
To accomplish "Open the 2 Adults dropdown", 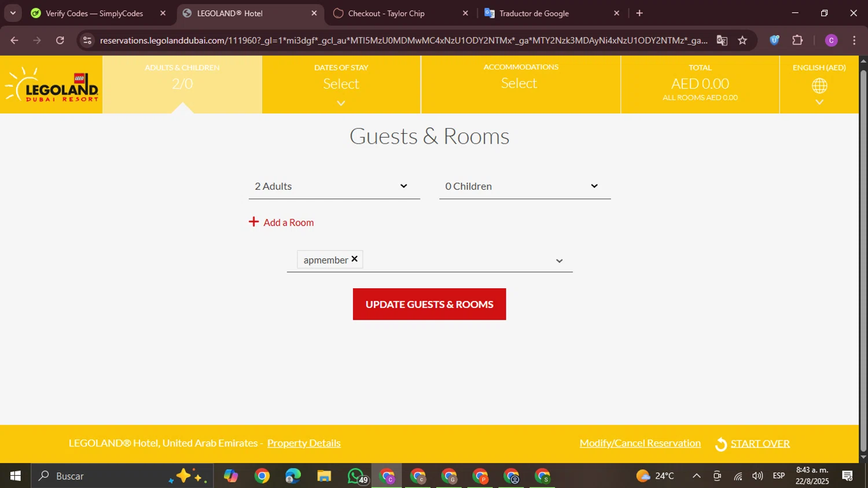I will [334, 186].
